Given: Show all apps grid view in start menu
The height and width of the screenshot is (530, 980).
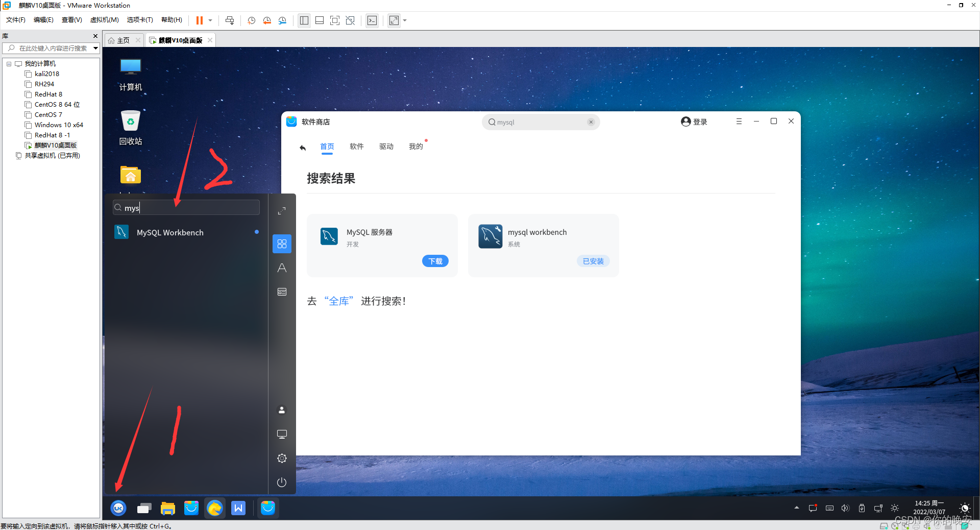Looking at the screenshot, I should click(282, 244).
